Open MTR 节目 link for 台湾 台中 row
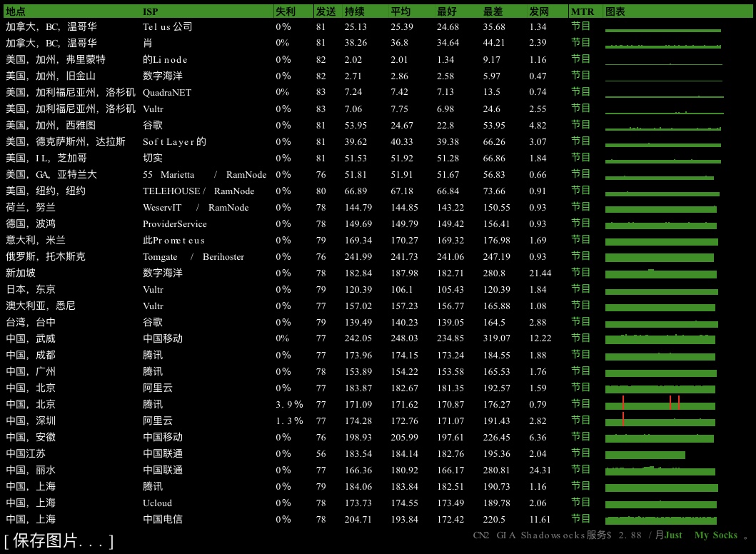 pyautogui.click(x=580, y=321)
